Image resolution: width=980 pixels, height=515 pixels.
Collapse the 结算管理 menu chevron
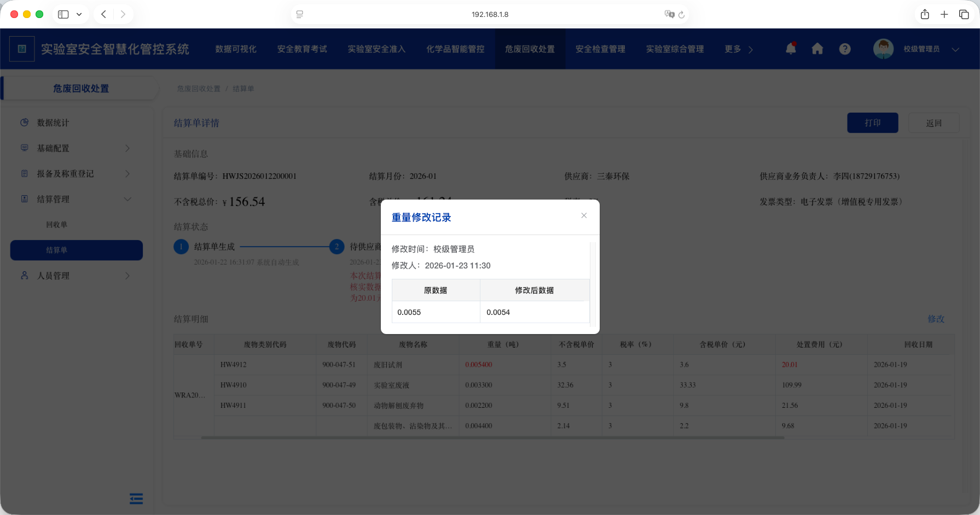click(127, 199)
